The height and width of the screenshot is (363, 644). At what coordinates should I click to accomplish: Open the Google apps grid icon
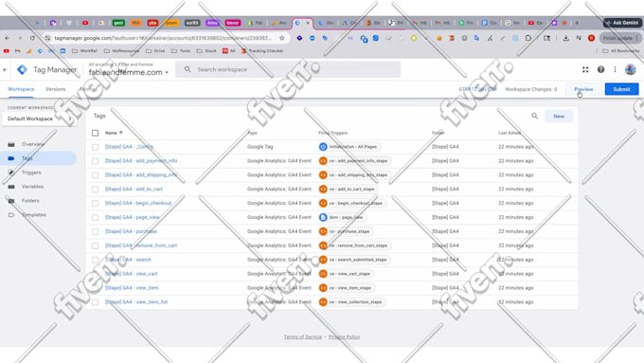[585, 69]
